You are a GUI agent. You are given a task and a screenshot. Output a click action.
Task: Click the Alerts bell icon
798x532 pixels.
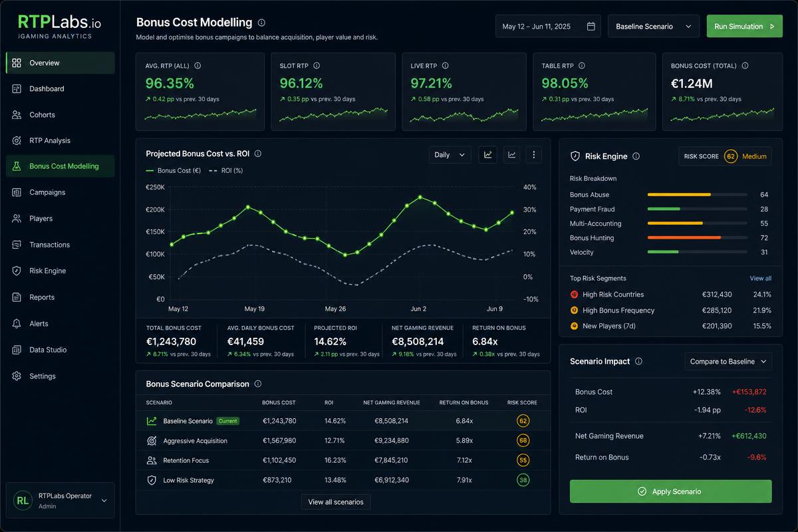coord(17,323)
